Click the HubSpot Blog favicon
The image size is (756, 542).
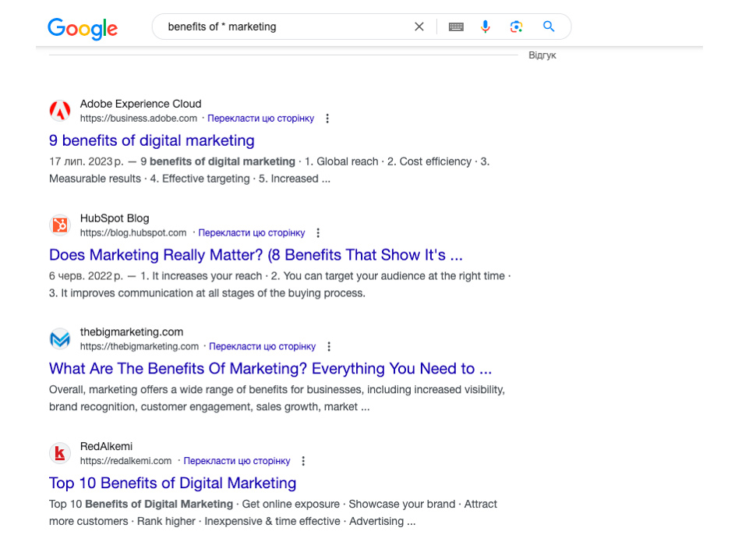(x=60, y=225)
